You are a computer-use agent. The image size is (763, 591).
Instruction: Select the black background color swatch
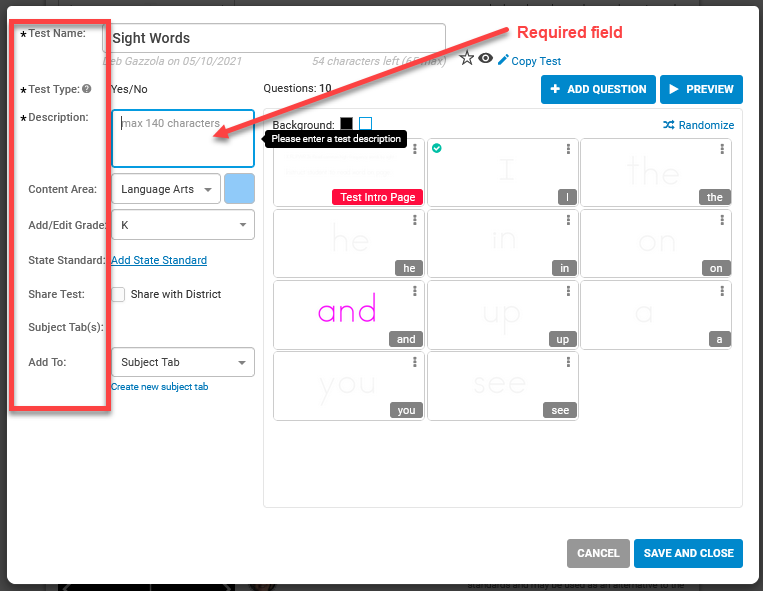346,124
